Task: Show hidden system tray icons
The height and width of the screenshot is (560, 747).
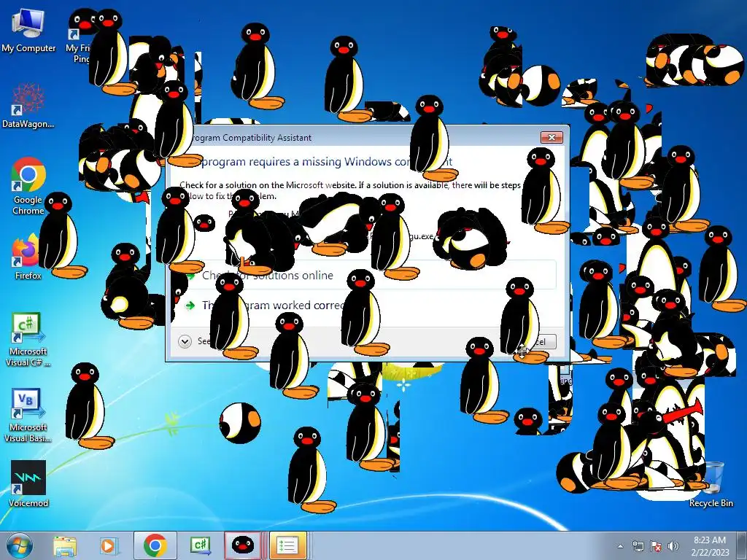Action: pos(620,546)
